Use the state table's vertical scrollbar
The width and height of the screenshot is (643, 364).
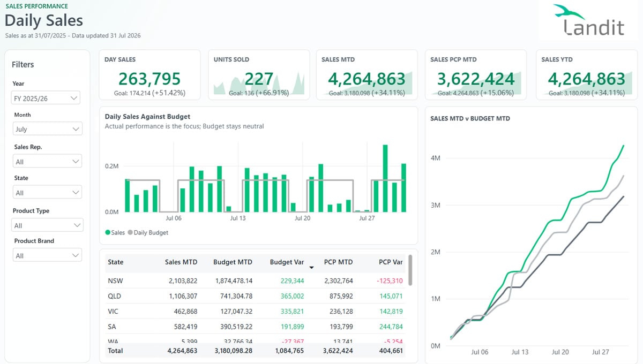click(x=410, y=269)
